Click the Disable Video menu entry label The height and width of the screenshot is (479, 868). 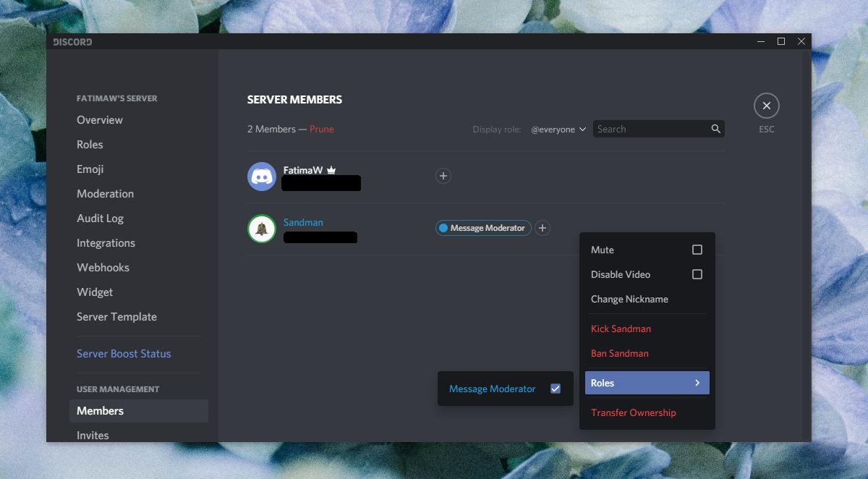[x=620, y=274]
